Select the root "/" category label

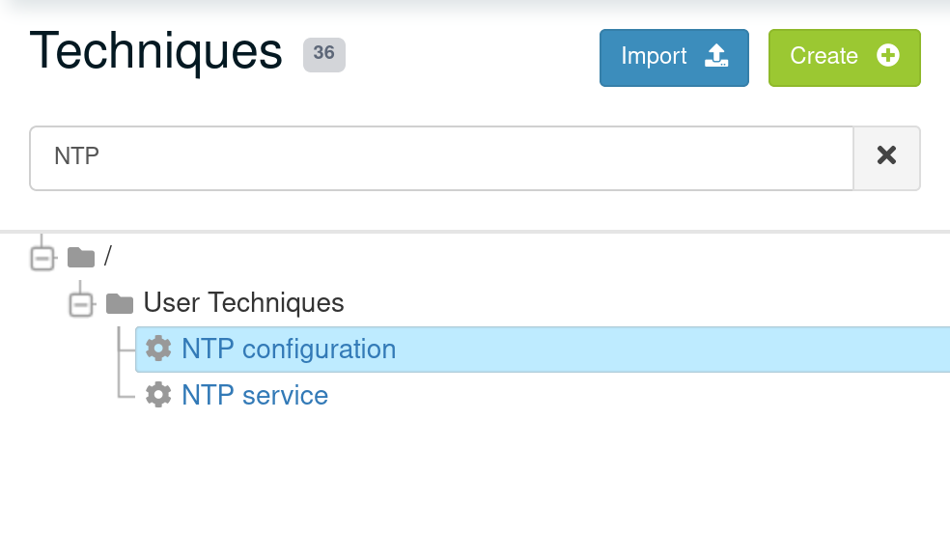pyautogui.click(x=108, y=256)
